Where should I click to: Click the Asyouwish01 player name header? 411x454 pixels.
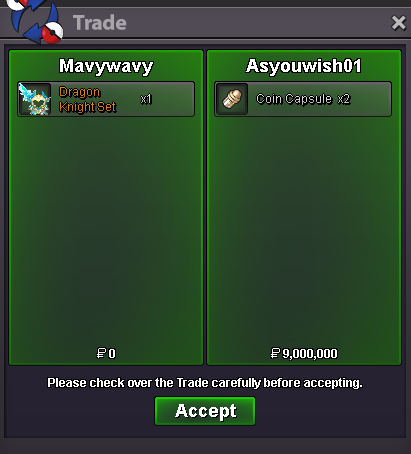(x=304, y=66)
